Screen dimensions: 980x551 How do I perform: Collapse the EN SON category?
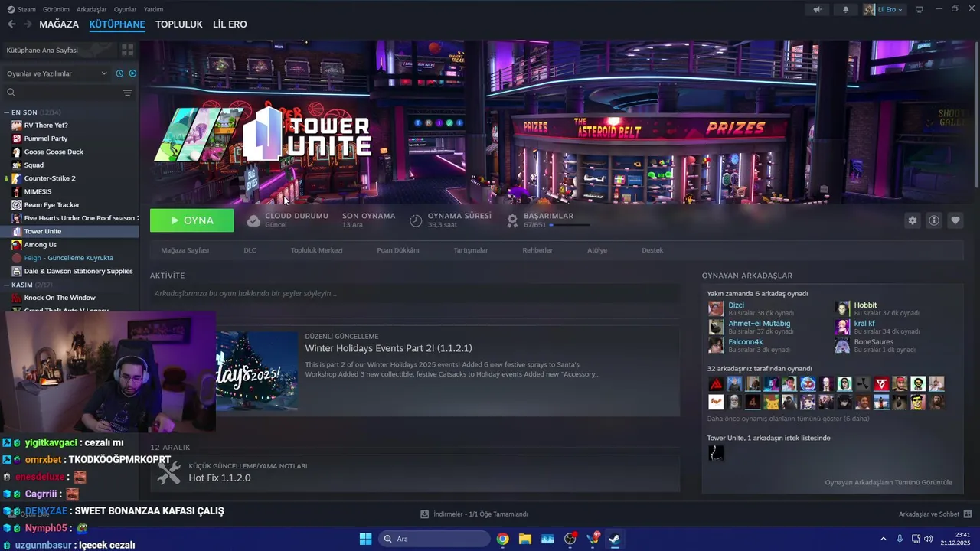coord(7,112)
